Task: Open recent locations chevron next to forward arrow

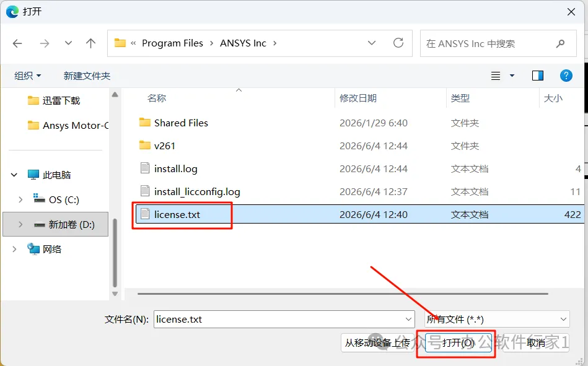Action: (x=68, y=43)
